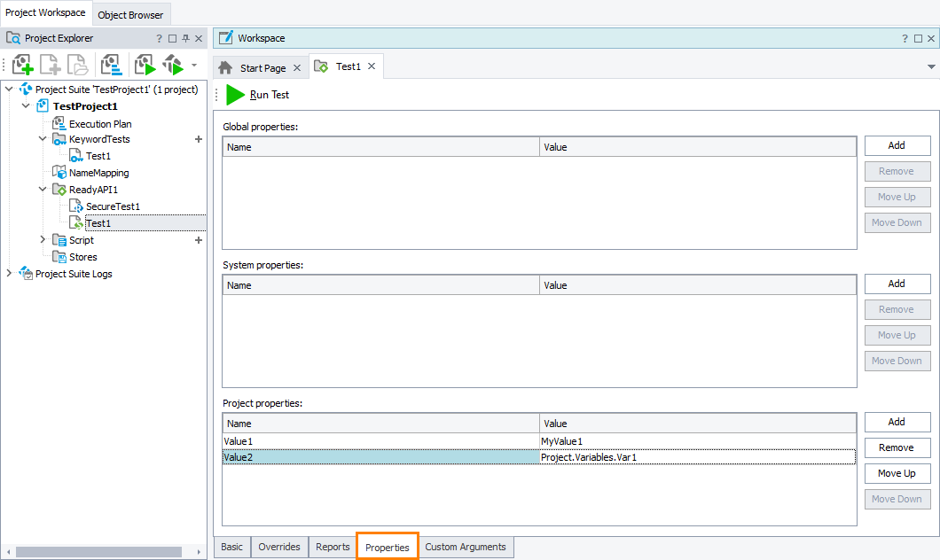Open the Project Explorer help icon
Screen dimensions: 940x560
pyautogui.click(x=158, y=38)
